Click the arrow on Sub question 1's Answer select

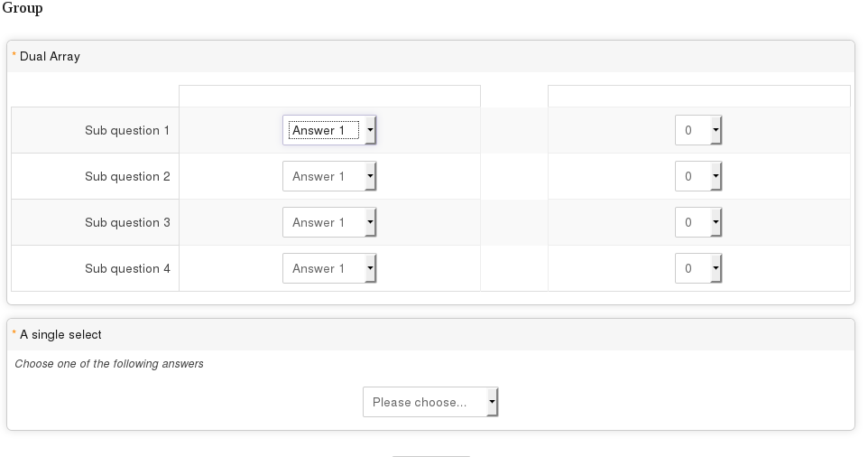[371, 131]
